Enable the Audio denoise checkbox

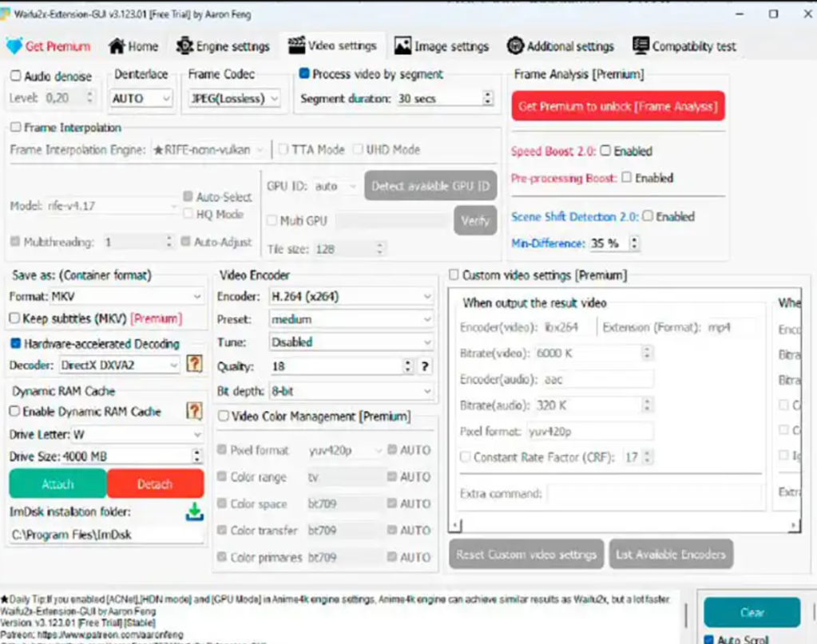(x=16, y=76)
